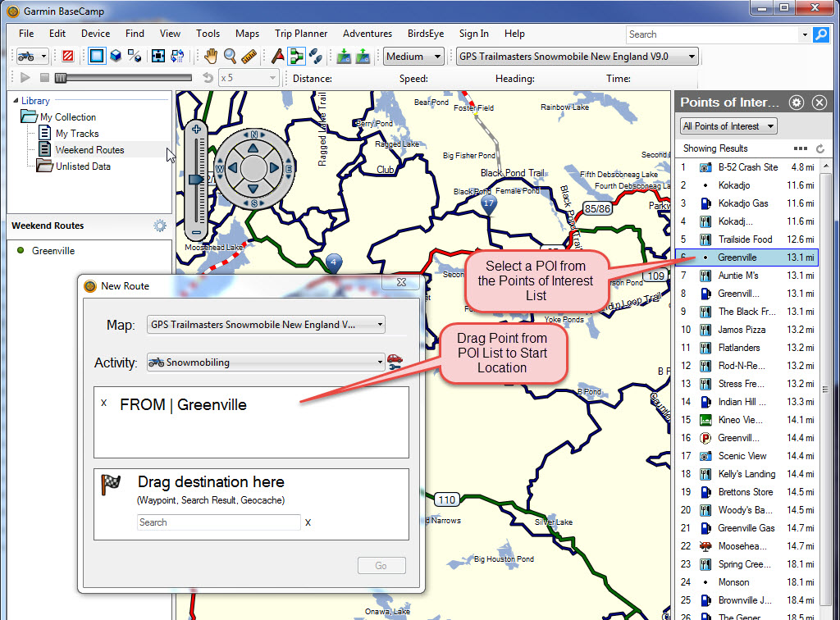Click the top Search input field
840x620 pixels.
click(713, 34)
